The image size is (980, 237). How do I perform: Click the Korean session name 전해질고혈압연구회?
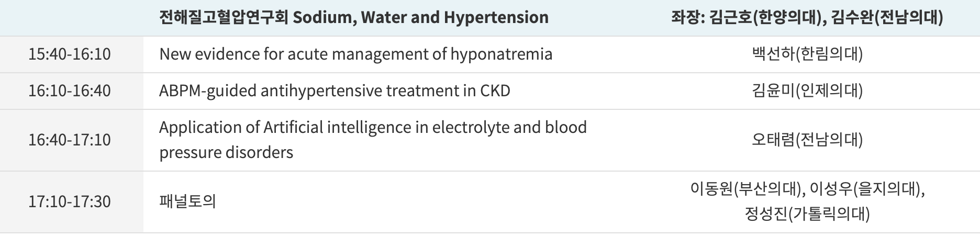(224, 17)
